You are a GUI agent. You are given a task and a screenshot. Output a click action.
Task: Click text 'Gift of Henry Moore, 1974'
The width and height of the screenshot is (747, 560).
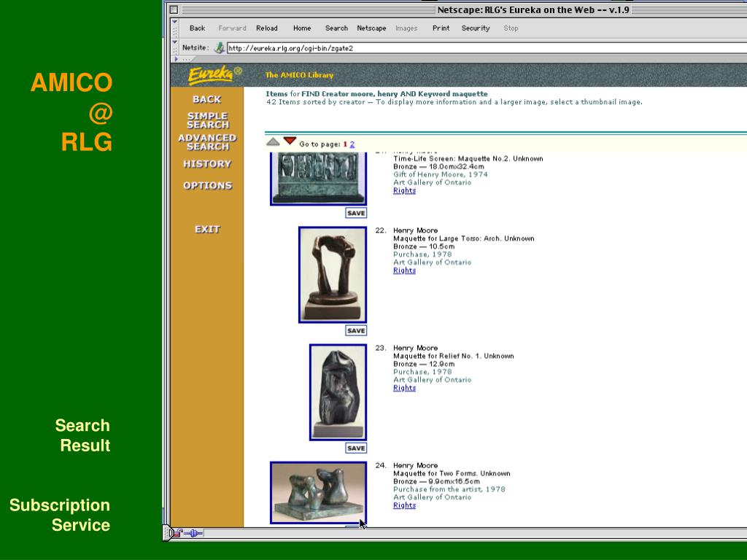[x=441, y=175]
